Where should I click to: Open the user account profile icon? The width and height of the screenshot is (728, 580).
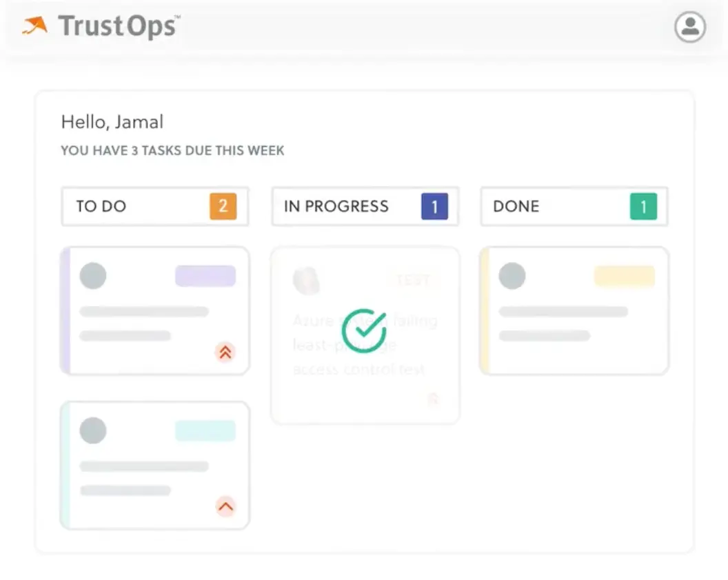(689, 28)
